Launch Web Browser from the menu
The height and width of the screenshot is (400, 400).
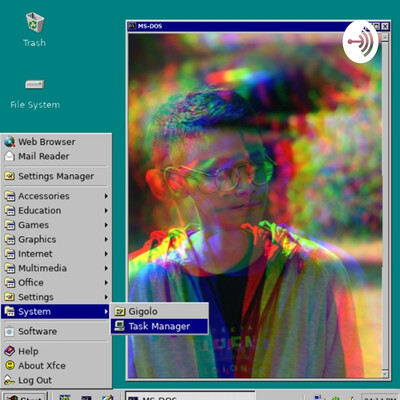coord(56,142)
